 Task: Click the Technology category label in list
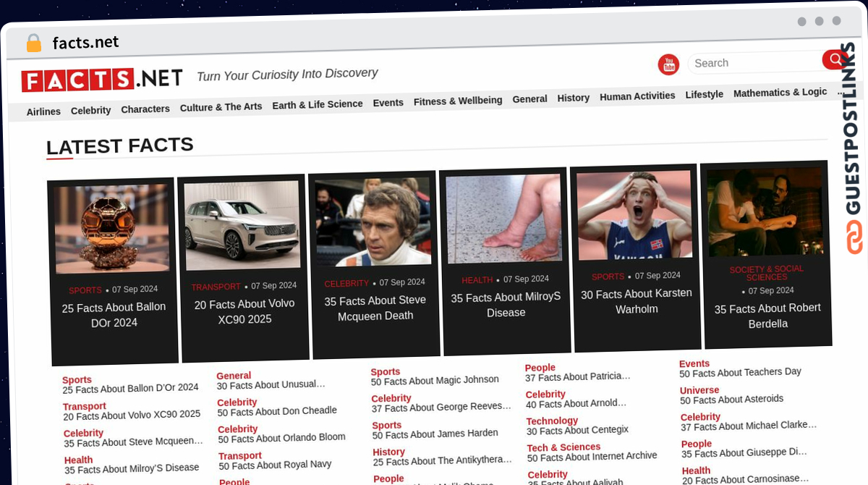[x=552, y=421]
